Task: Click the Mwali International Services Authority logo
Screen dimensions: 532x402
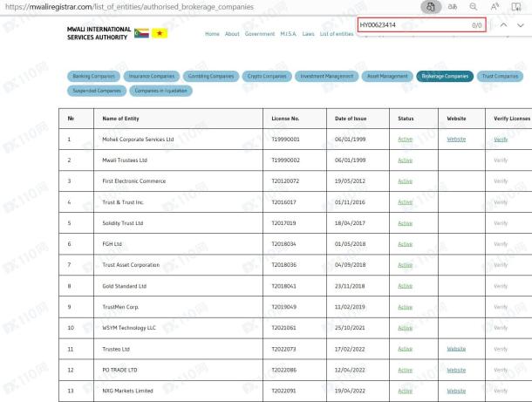Action: (x=99, y=33)
